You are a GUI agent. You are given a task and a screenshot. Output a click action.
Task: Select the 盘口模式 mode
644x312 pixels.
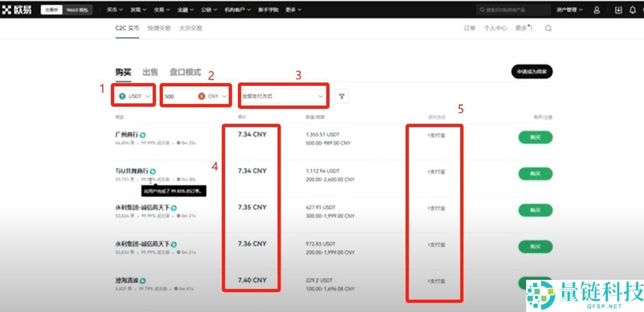click(185, 71)
